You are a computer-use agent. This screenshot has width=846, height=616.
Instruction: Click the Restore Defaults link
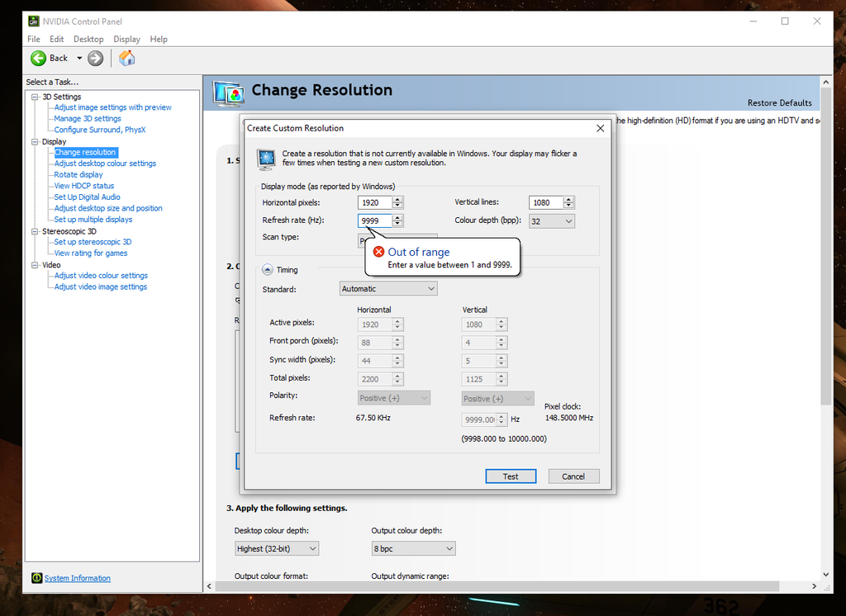[779, 102]
